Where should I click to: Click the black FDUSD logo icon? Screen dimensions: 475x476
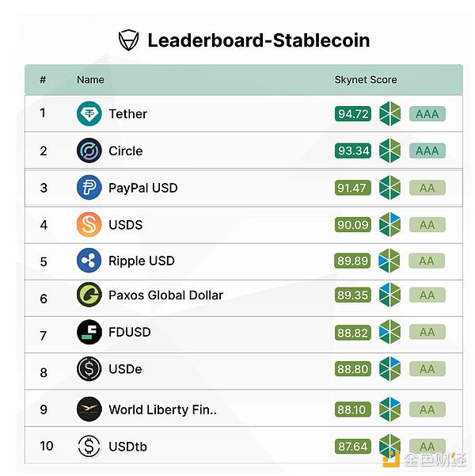pyautogui.click(x=89, y=333)
